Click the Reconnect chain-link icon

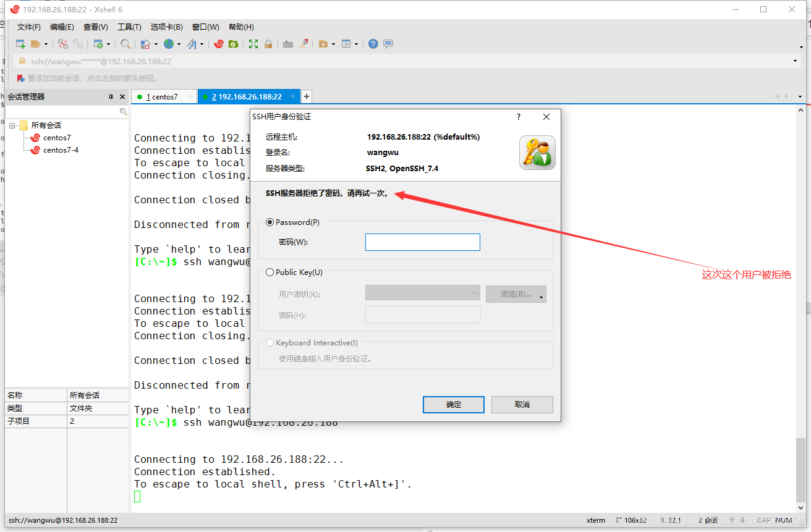tap(78, 44)
